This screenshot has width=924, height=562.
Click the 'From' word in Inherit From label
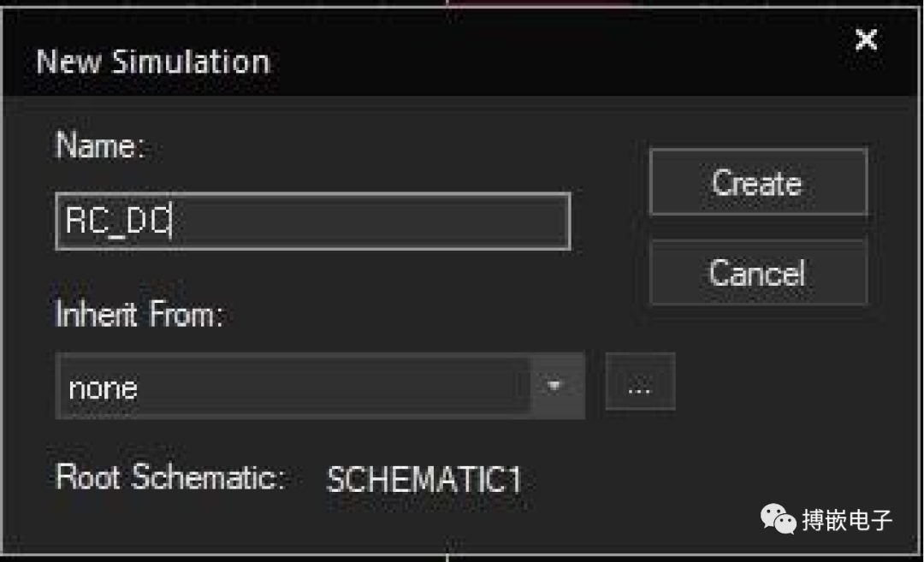pos(185,313)
